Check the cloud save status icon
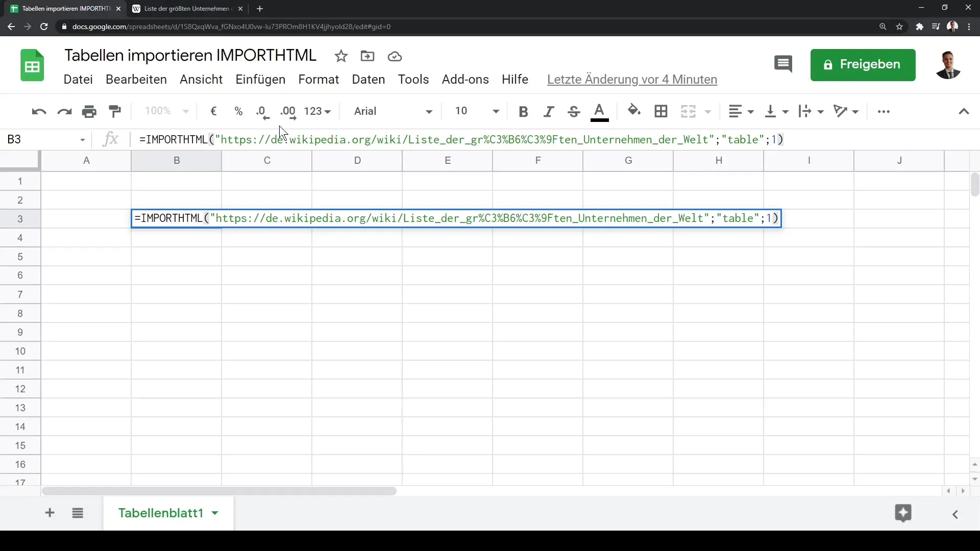This screenshot has width=980, height=551. point(395,56)
